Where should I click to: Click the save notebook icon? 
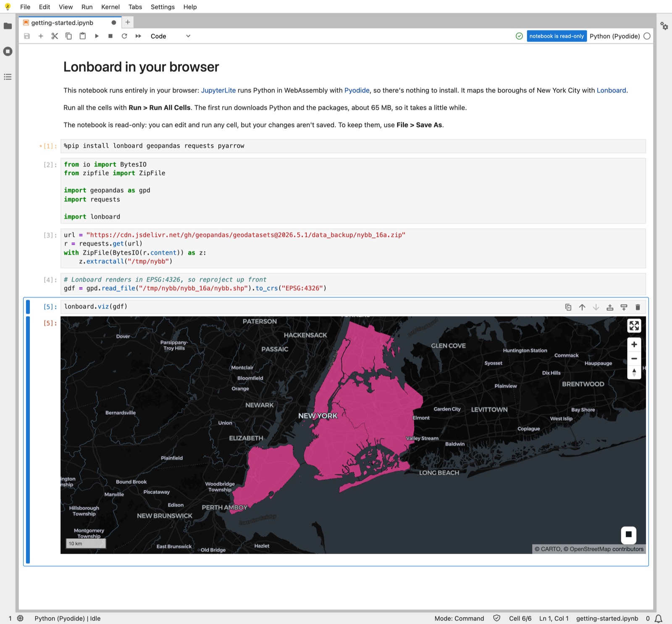click(27, 36)
